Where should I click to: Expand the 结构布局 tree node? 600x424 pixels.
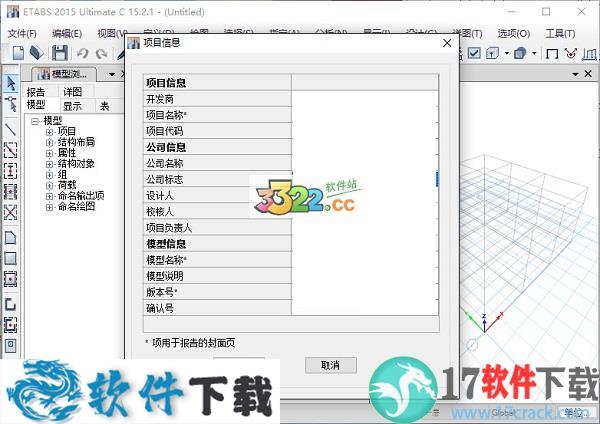[x=49, y=142]
